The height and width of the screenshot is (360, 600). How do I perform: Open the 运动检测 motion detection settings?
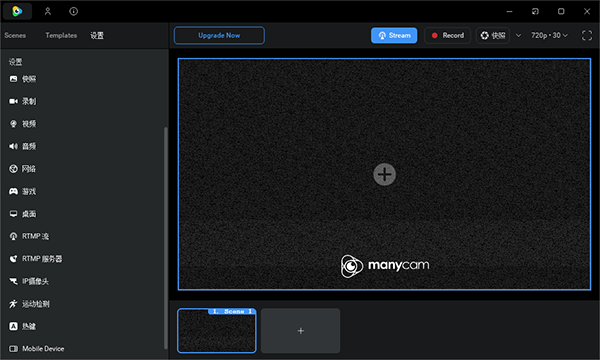[29, 304]
